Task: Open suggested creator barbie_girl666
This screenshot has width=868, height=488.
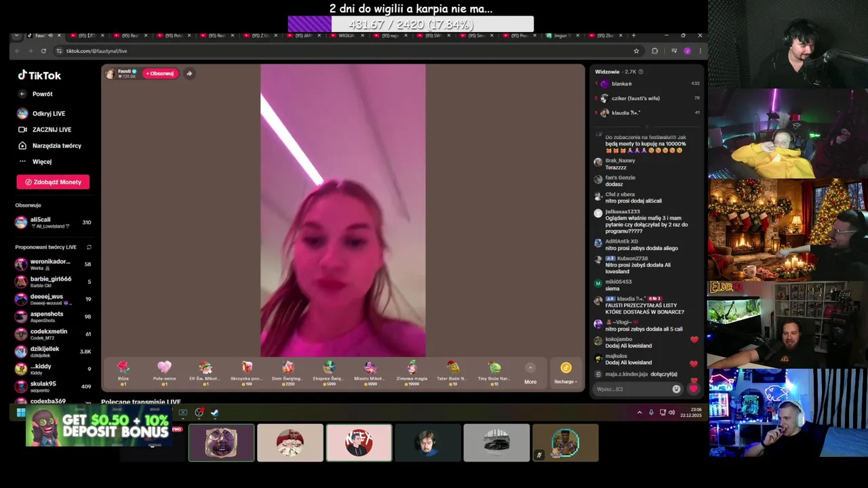Action: (53, 282)
